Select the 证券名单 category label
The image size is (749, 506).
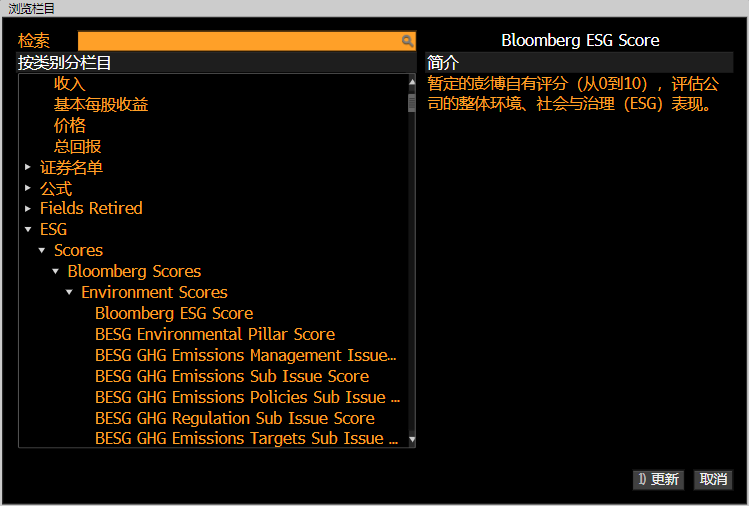click(x=71, y=168)
